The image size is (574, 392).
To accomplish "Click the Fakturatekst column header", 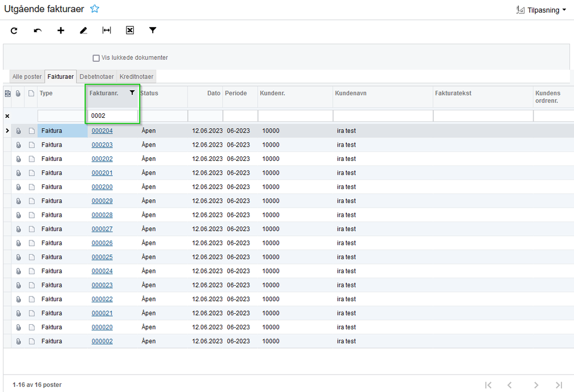I will [x=483, y=97].
